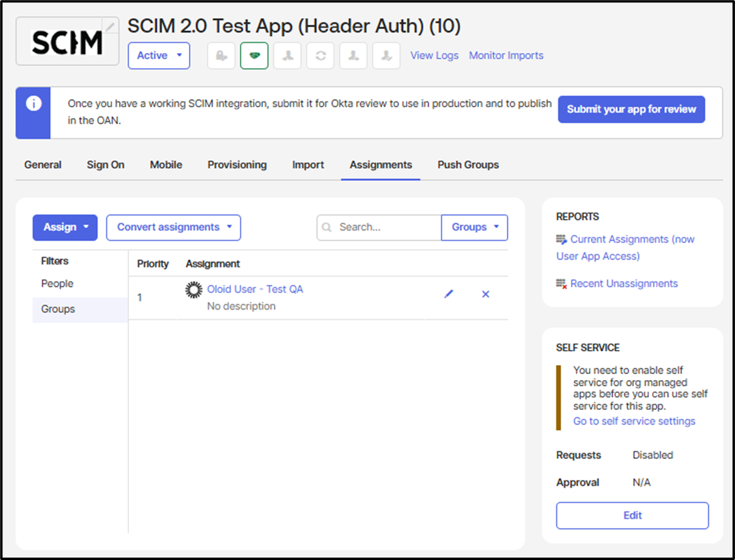Switch to the Push Groups tab
Image resolution: width=735 pixels, height=560 pixels.
468,165
